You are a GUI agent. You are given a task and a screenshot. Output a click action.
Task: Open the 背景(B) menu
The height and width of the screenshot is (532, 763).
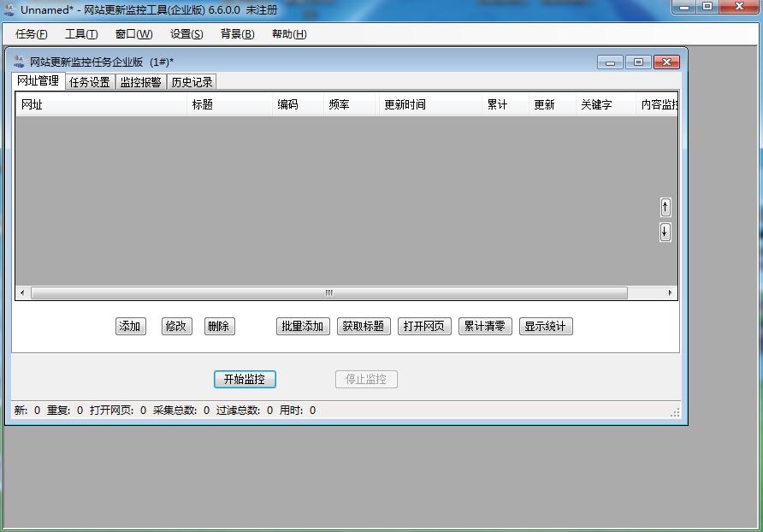tap(237, 34)
